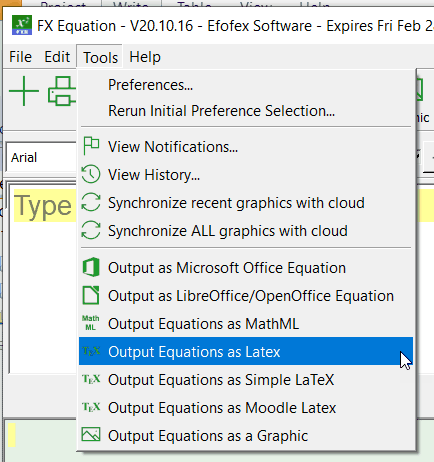Open View History...

pos(246,175)
